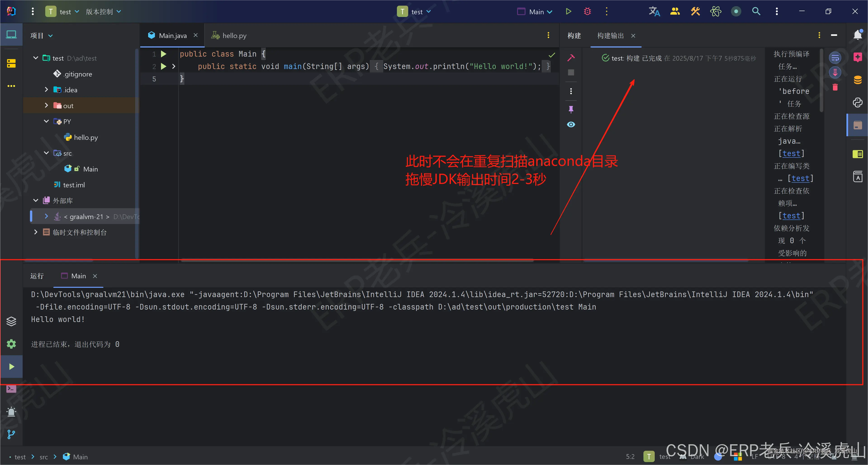The width and height of the screenshot is (868, 465).
Task: Select the 构建输出 tab
Action: point(610,35)
